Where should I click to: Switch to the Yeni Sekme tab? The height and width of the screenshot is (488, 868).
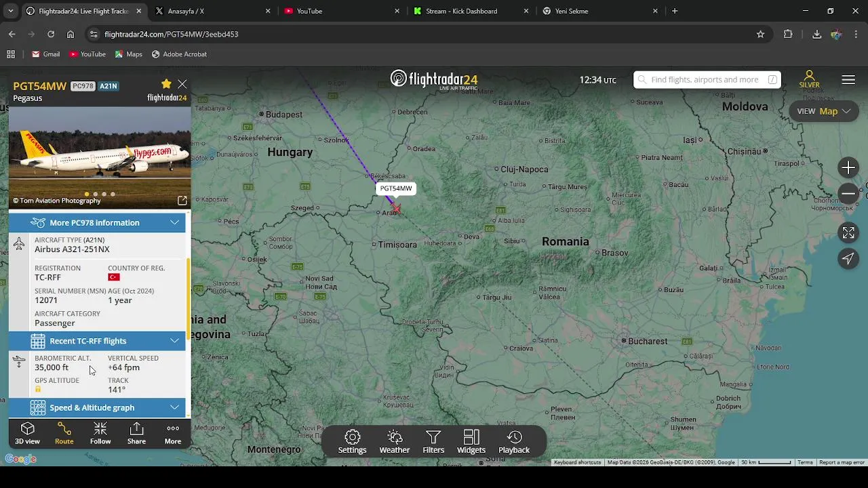tap(600, 11)
